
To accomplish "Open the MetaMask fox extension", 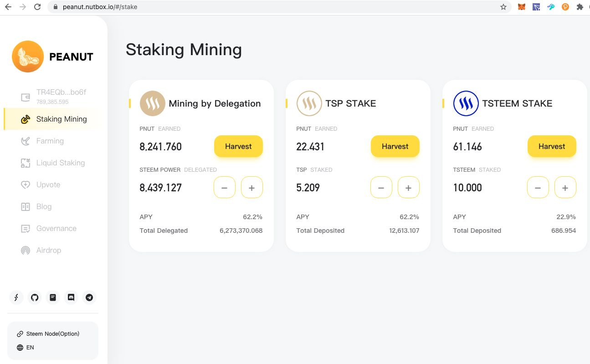I will pos(522,7).
